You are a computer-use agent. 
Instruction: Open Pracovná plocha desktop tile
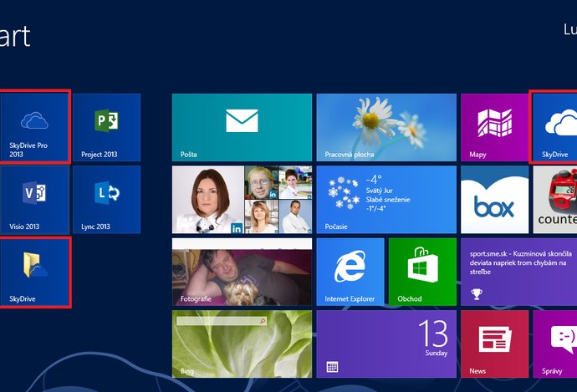click(x=386, y=127)
